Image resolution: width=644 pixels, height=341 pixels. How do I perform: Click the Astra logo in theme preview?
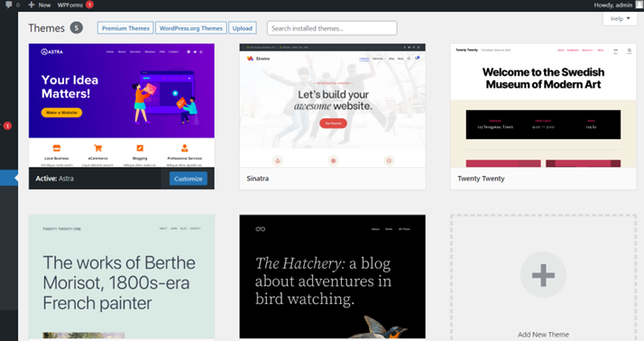pyautogui.click(x=51, y=51)
